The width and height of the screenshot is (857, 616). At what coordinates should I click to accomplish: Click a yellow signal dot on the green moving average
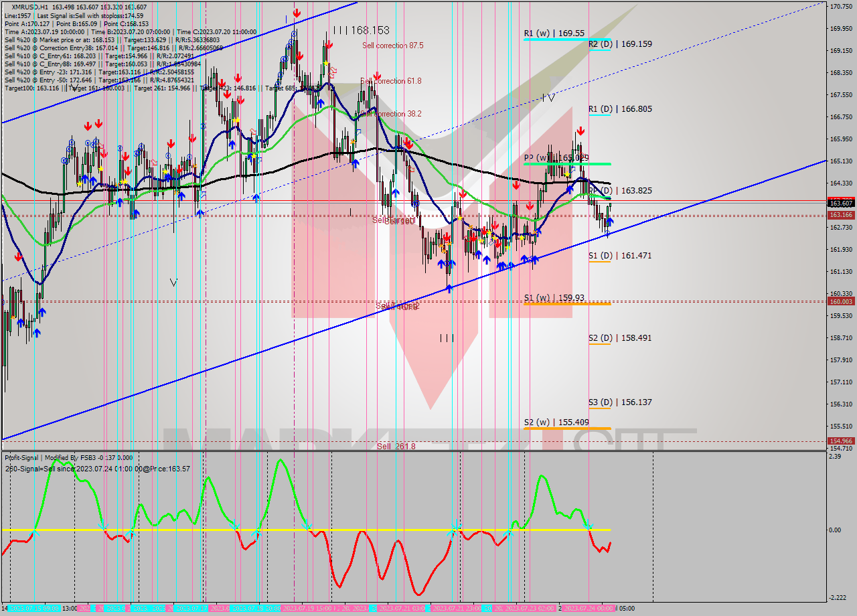[252, 157]
